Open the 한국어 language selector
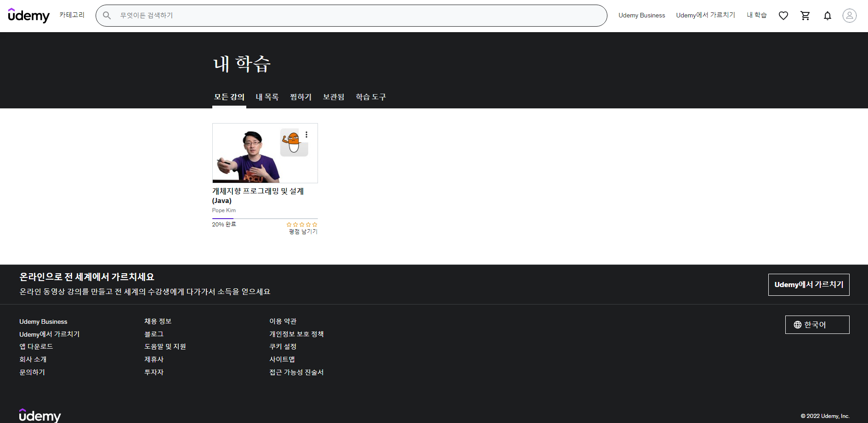 tap(817, 325)
